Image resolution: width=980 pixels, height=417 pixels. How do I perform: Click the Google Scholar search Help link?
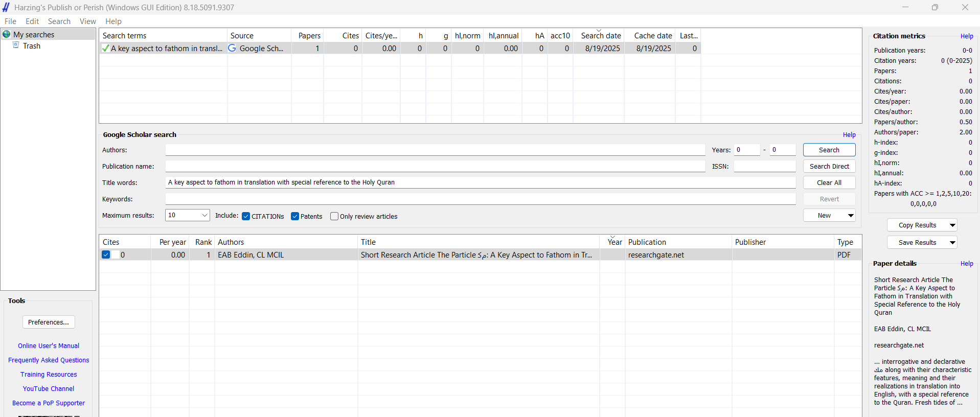[x=849, y=135]
